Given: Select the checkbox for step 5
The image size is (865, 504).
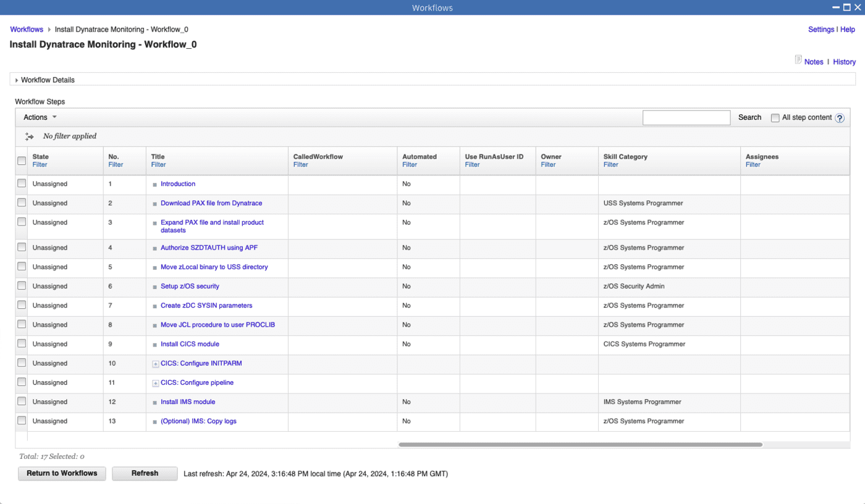Looking at the screenshot, I should 21,267.
